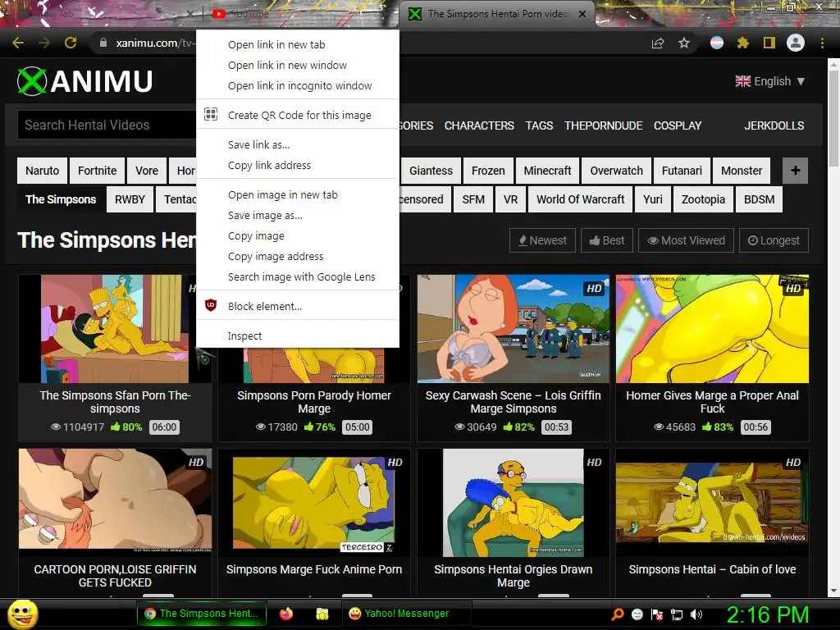Click the network tray icon

[x=677, y=614]
